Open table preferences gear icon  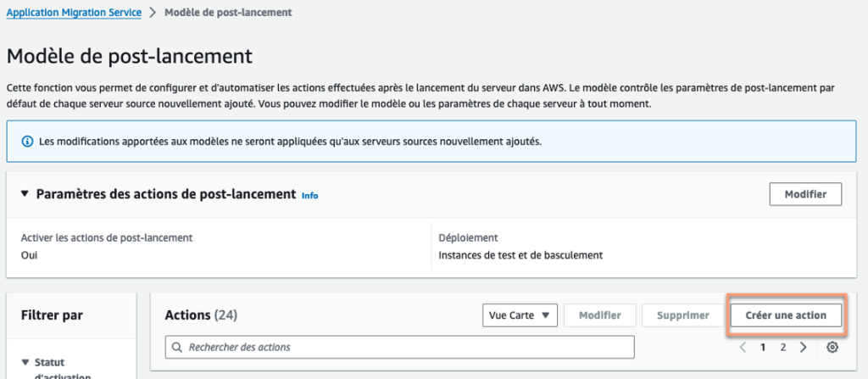tap(832, 348)
